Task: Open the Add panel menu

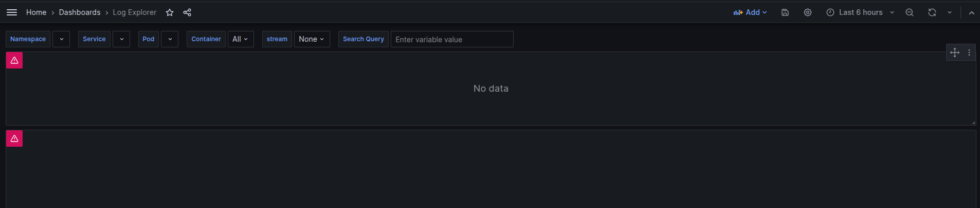Action: coord(750,12)
